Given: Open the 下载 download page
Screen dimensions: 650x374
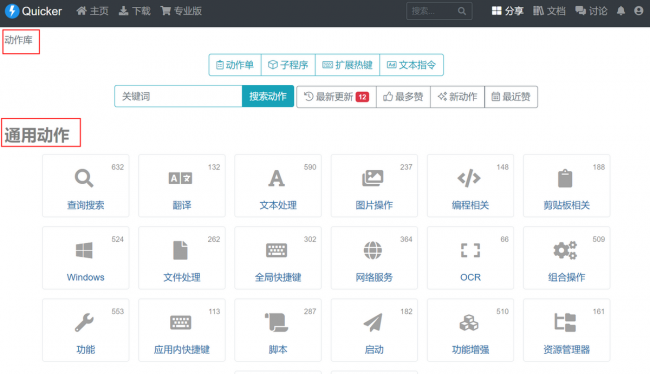Looking at the screenshot, I should click(135, 11).
